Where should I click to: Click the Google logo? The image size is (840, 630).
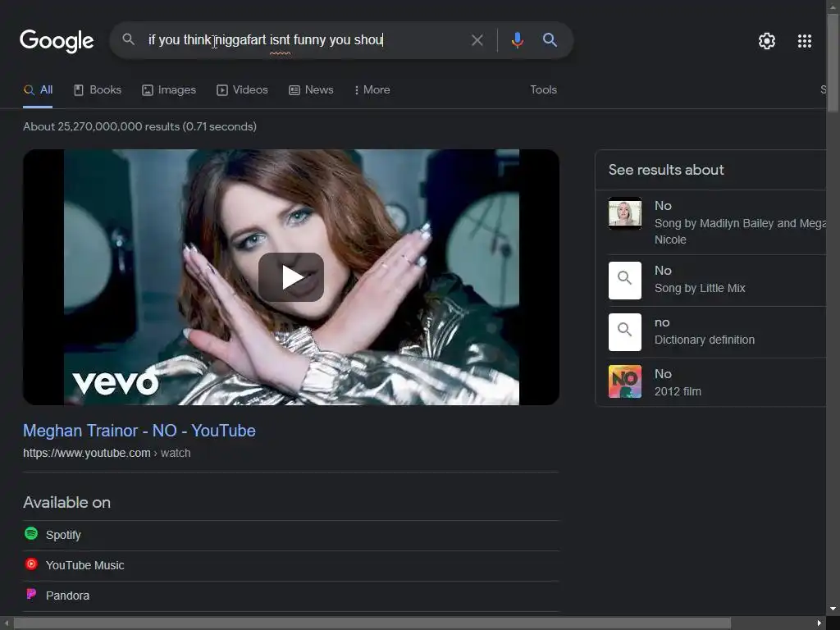pyautogui.click(x=57, y=41)
